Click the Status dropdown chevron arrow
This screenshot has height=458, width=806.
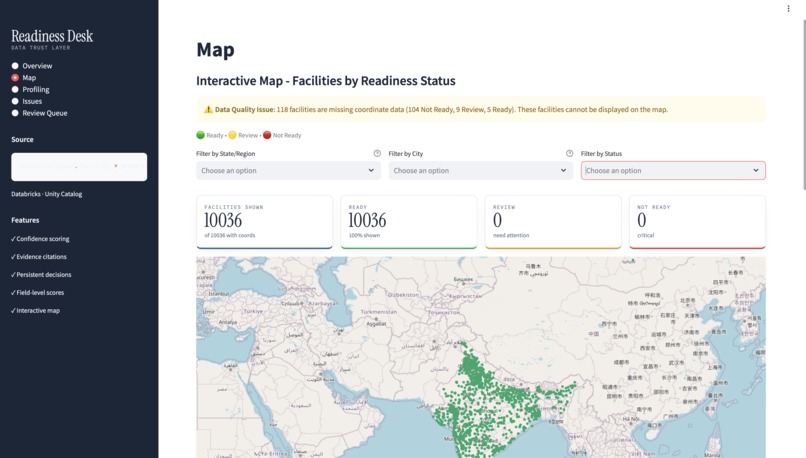click(x=756, y=171)
